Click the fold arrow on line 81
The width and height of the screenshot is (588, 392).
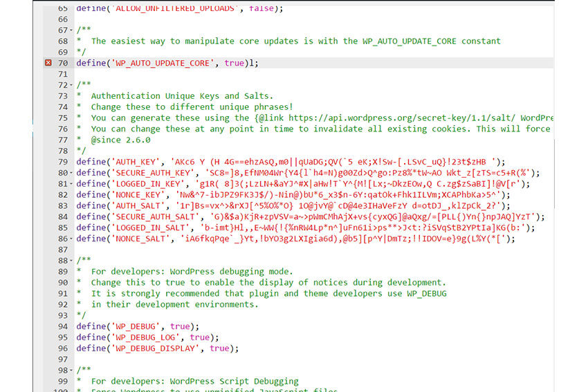71,184
